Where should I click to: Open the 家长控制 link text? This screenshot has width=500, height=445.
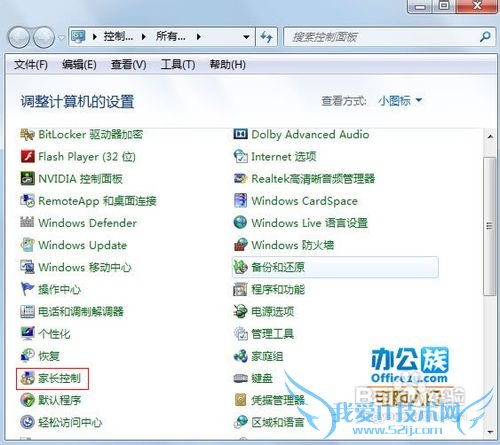(x=59, y=378)
